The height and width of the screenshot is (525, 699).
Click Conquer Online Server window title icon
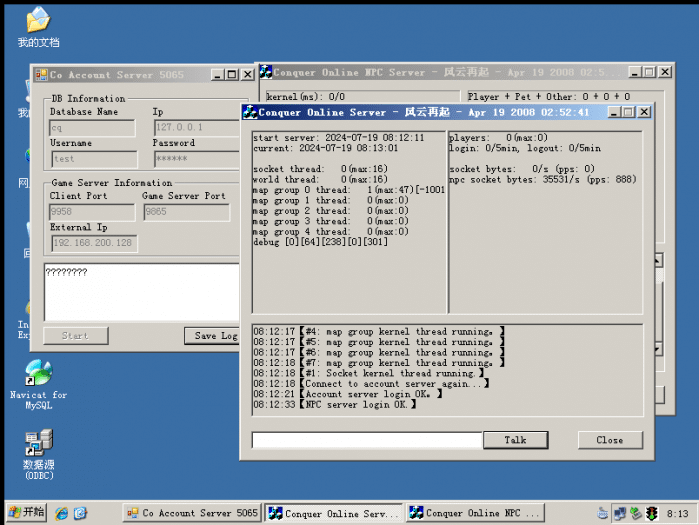coord(250,112)
